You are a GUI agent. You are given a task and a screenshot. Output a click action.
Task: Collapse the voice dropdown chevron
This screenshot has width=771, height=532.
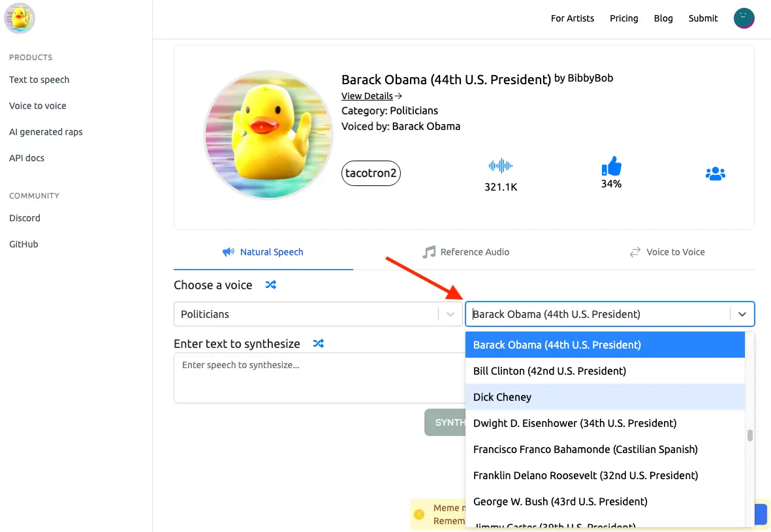742,314
